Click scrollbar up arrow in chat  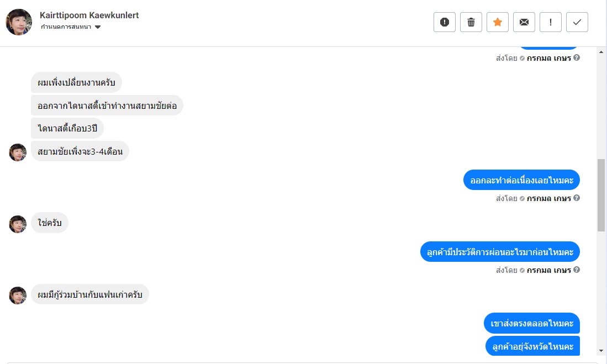click(x=601, y=51)
